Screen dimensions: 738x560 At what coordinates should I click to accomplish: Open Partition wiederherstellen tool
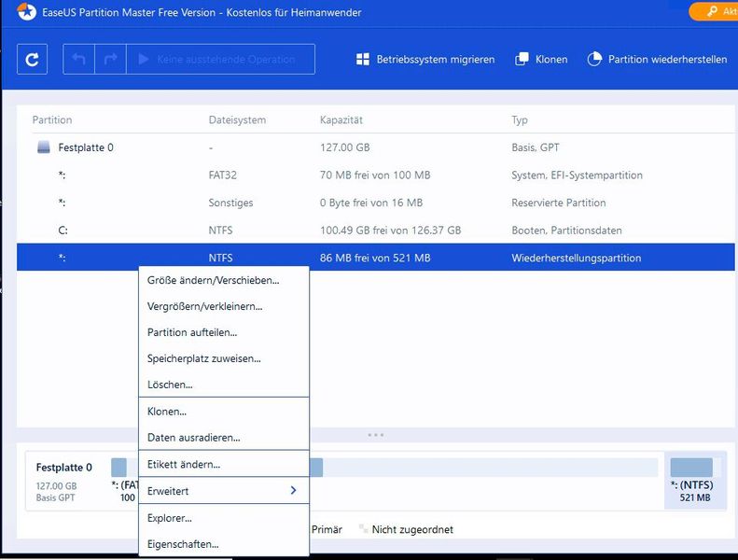[657, 60]
